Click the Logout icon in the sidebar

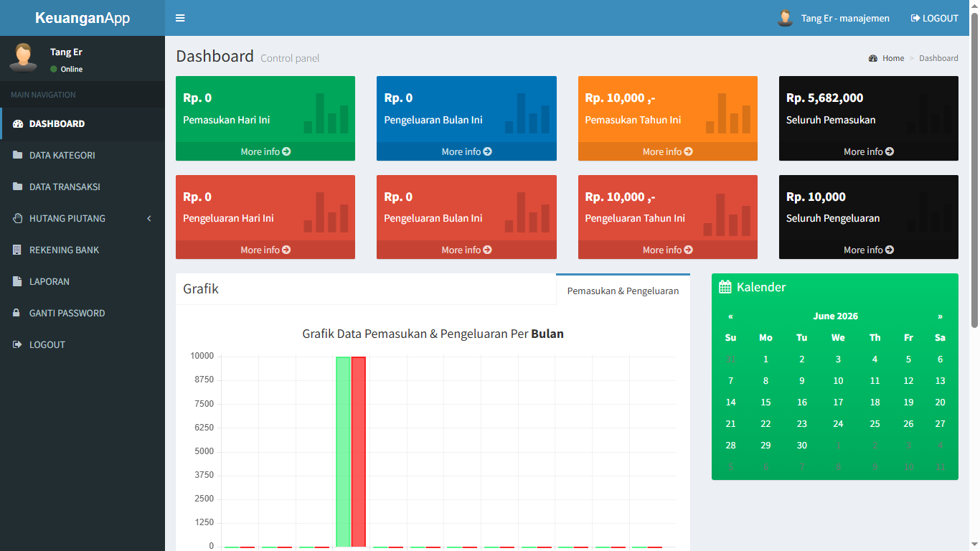coord(18,344)
